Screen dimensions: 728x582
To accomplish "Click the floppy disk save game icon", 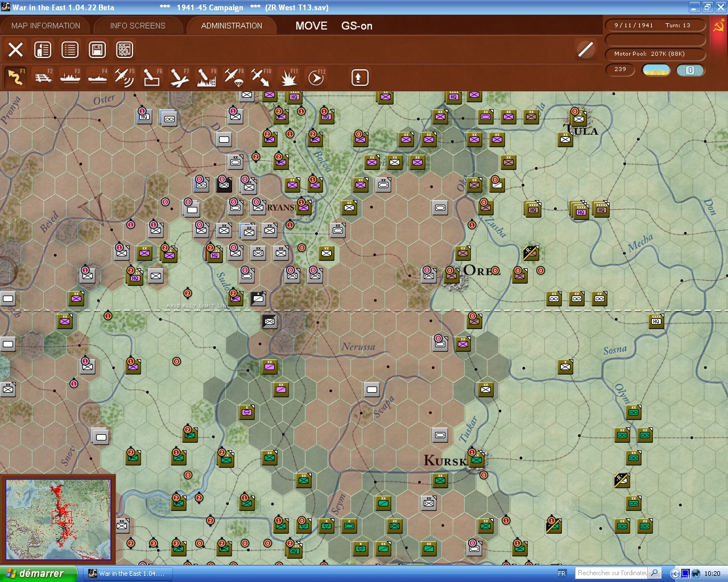I will click(x=97, y=50).
